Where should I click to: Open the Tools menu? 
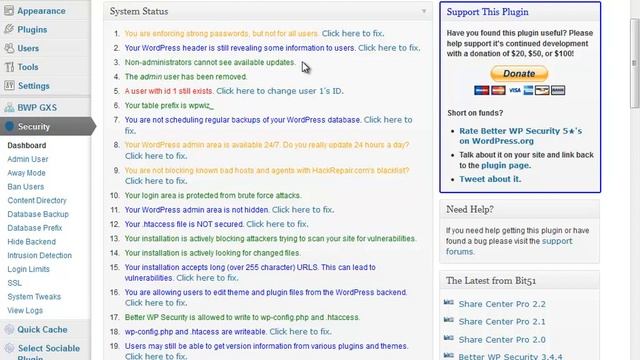click(28, 67)
